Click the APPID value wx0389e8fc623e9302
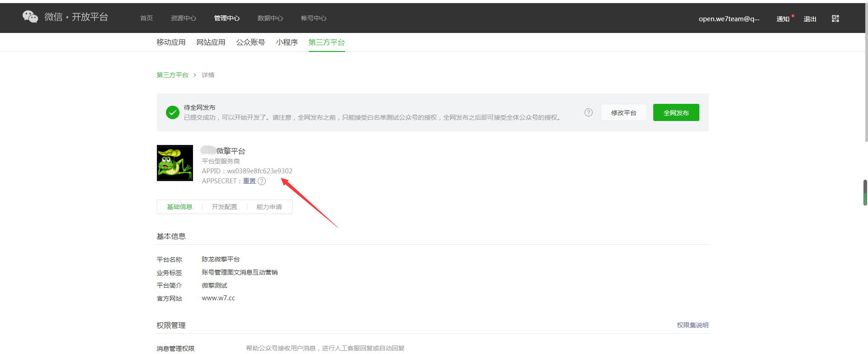 [x=259, y=171]
